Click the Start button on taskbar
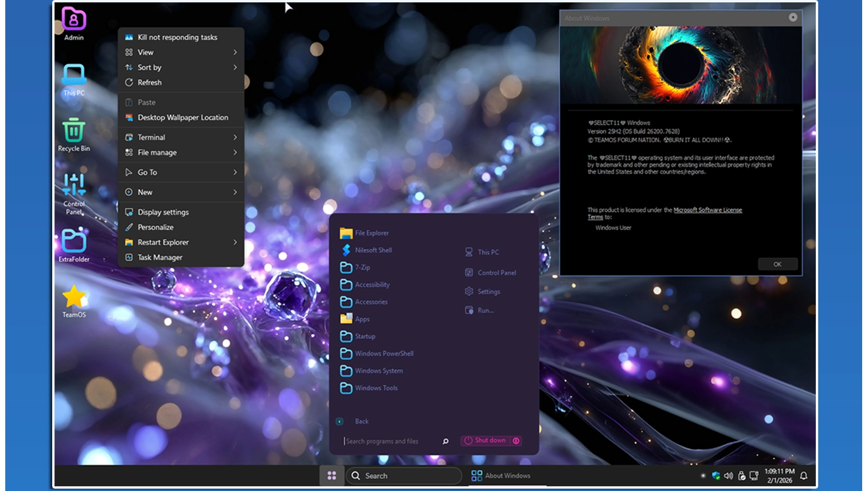The width and height of the screenshot is (868, 491). 332,476
